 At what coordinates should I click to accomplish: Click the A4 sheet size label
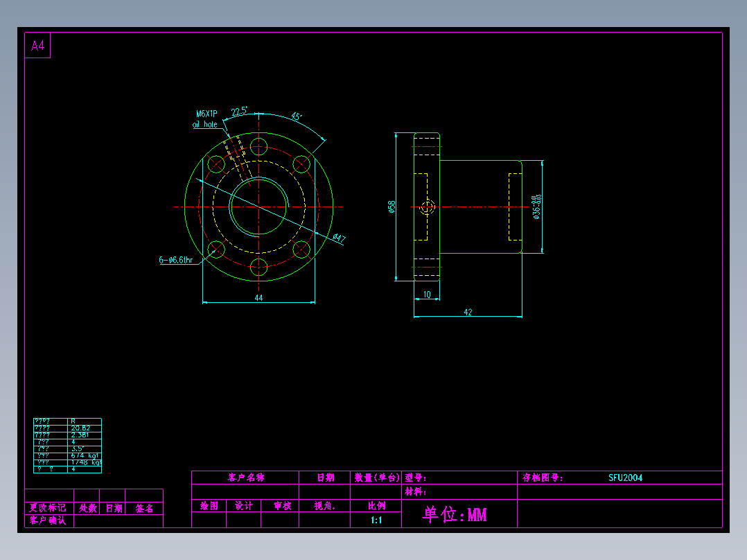pyautogui.click(x=37, y=46)
